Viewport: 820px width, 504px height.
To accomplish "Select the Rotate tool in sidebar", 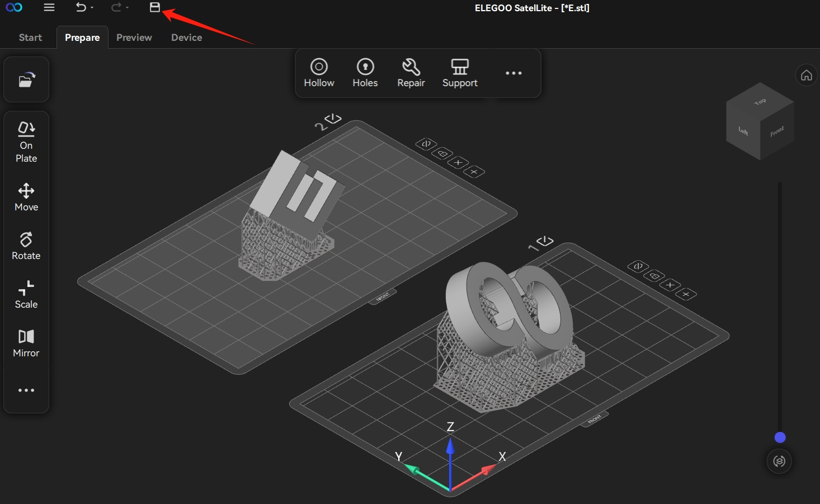I will tap(26, 246).
